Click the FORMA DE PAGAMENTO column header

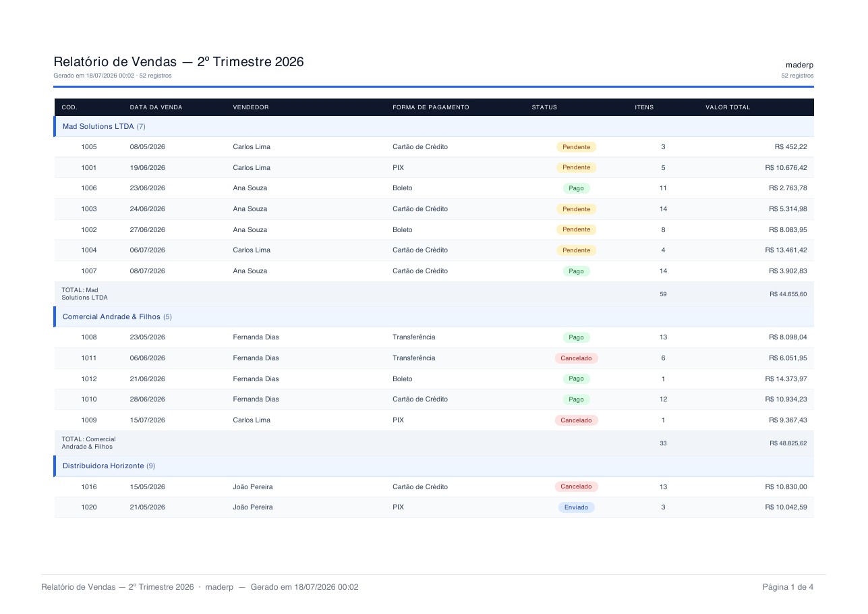click(x=430, y=107)
